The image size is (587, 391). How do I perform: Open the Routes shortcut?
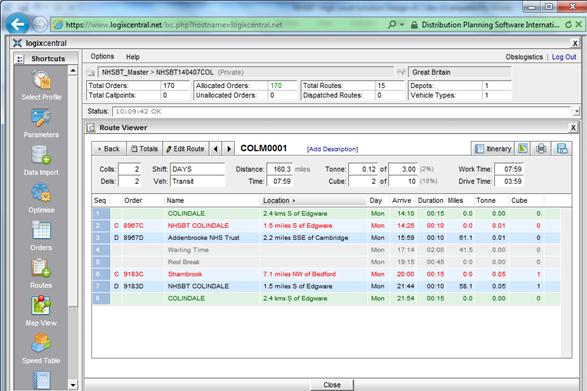pos(41,274)
